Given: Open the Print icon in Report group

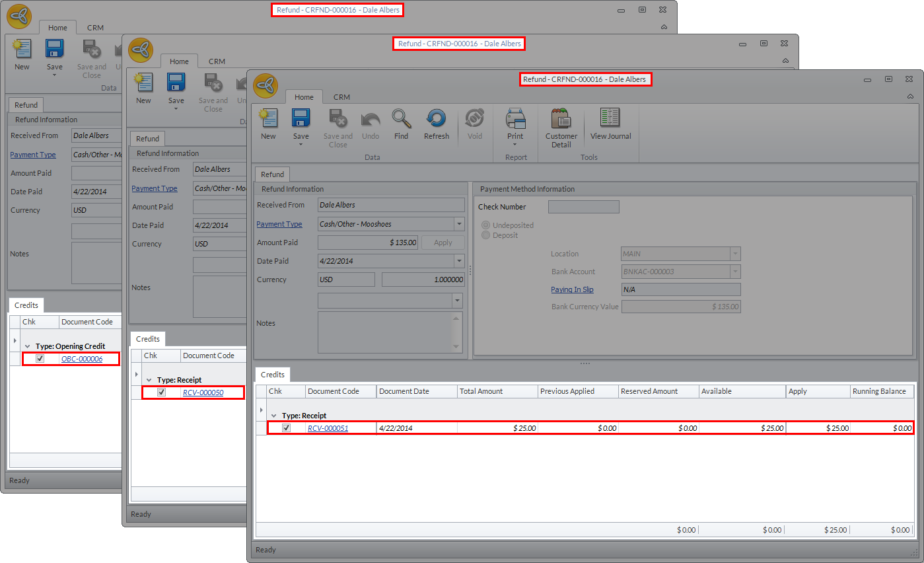Looking at the screenshot, I should point(515,120).
